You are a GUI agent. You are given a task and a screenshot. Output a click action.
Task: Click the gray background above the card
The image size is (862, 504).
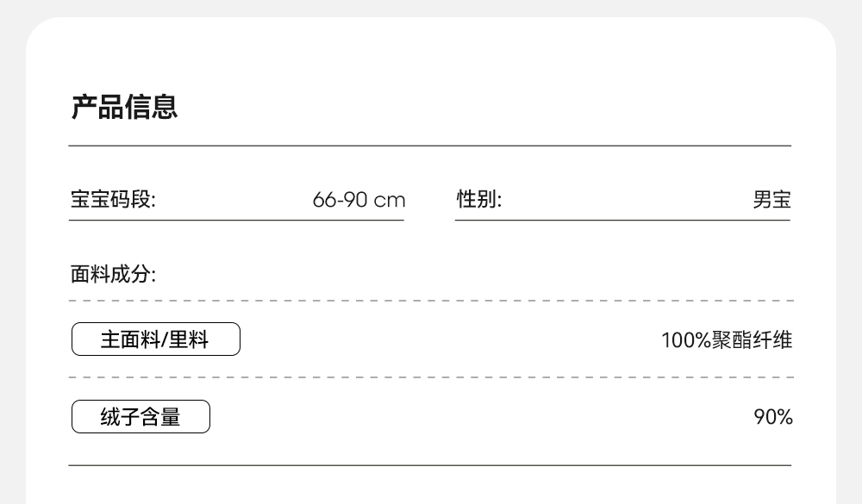429,8
